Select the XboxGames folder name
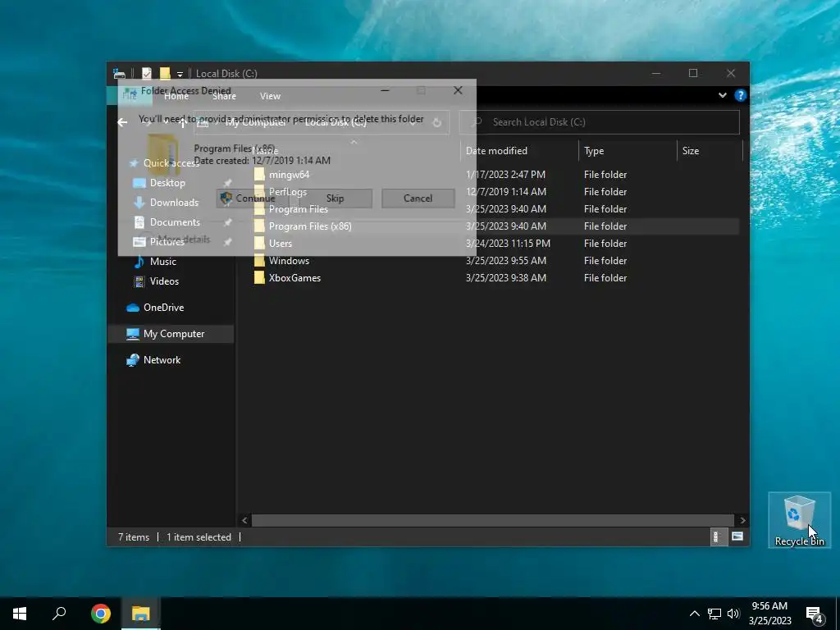The width and height of the screenshot is (840, 630). pos(294,277)
